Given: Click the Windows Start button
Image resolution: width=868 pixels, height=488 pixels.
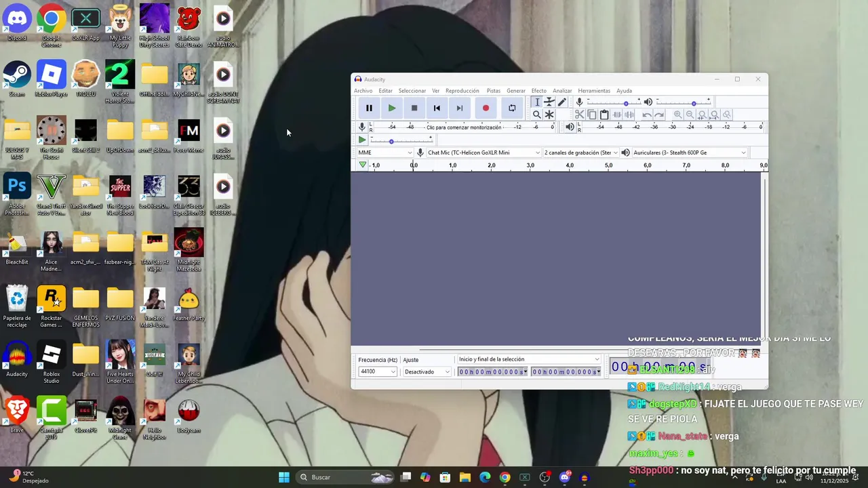Looking at the screenshot, I should (x=284, y=477).
